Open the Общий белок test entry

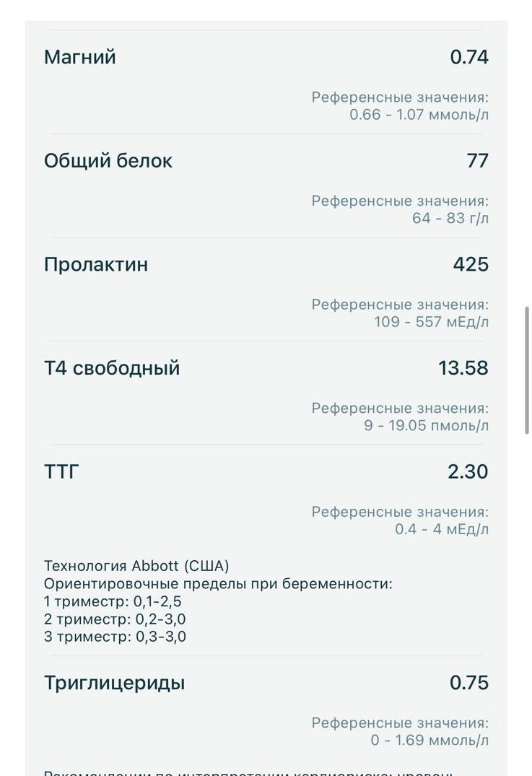pyautogui.click(x=108, y=161)
